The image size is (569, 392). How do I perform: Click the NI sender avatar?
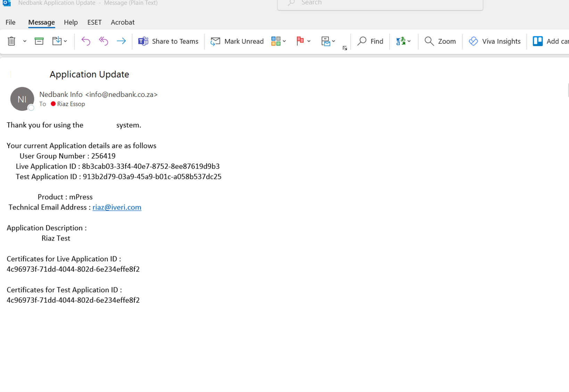[x=22, y=99]
